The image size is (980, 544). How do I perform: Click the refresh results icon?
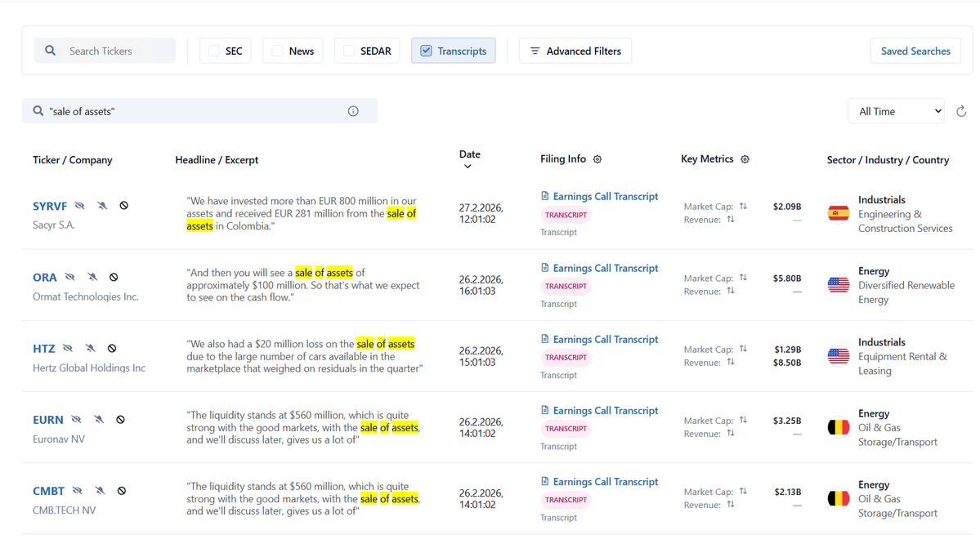(x=961, y=111)
